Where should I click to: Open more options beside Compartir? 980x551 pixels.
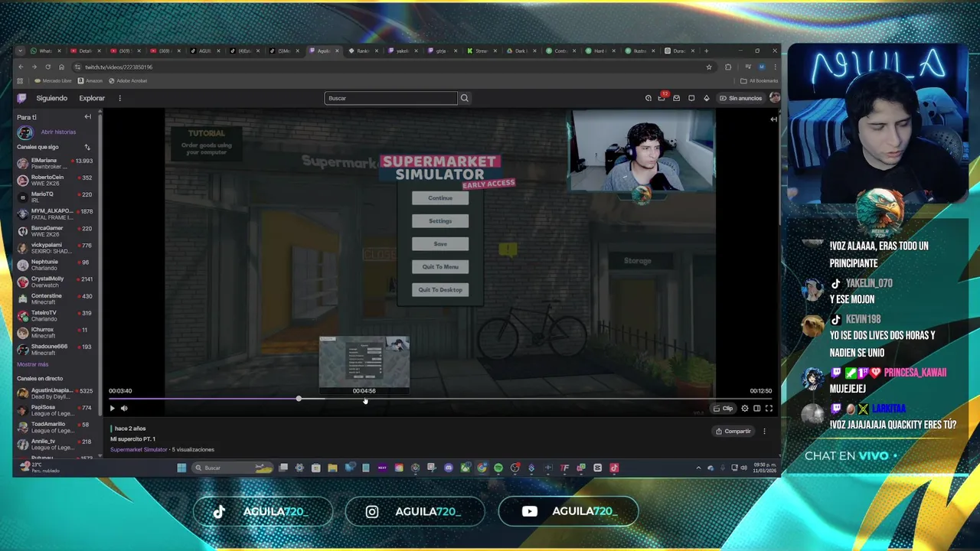(764, 431)
